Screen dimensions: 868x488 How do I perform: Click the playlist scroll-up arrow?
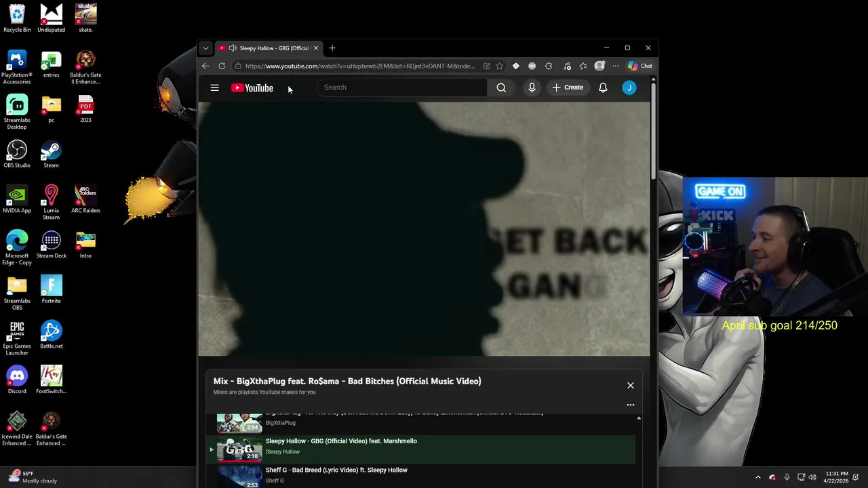[x=639, y=418]
